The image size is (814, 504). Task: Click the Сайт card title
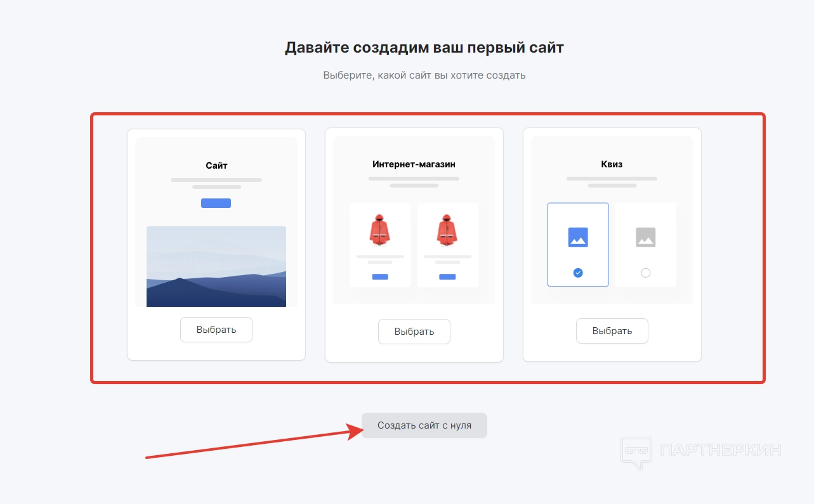(x=216, y=165)
